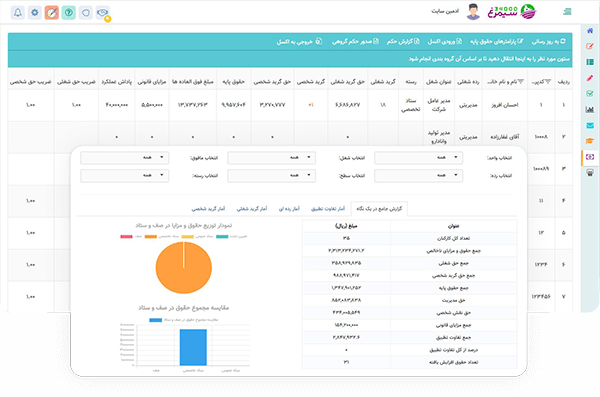Click the جمع حقوق پایه row in summary table
Viewport: 600px width, 397px height.
(409, 288)
